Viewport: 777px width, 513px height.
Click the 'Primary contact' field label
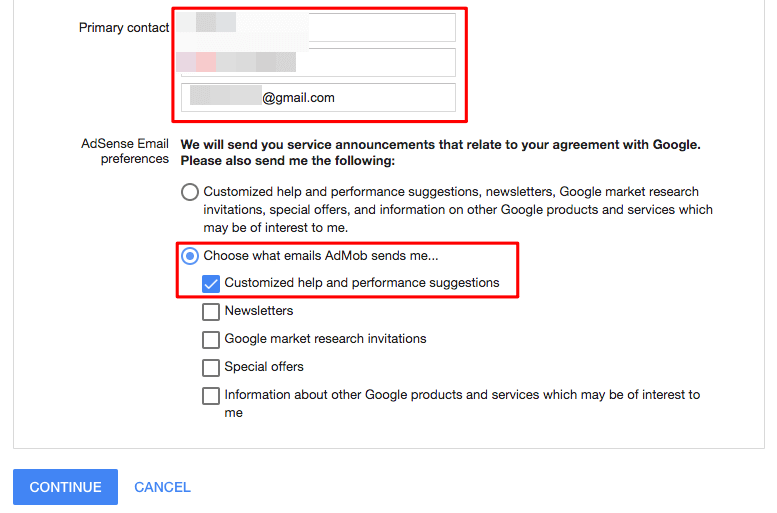(124, 28)
